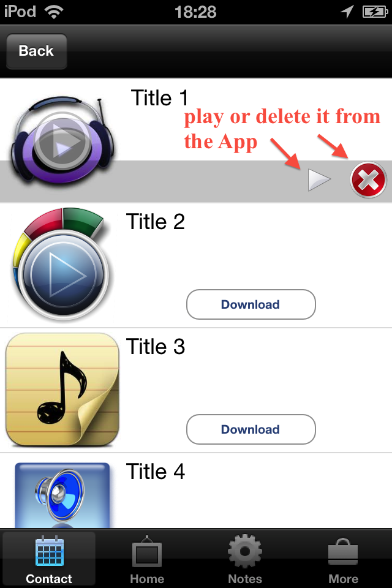This screenshot has height=588, width=392.
Task: Tap the Wi-Fi status icon
Action: click(54, 12)
